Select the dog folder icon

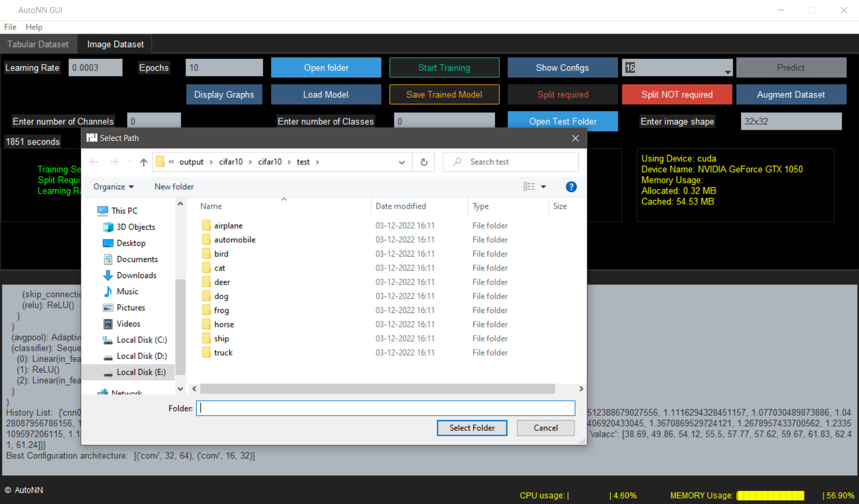[207, 296]
